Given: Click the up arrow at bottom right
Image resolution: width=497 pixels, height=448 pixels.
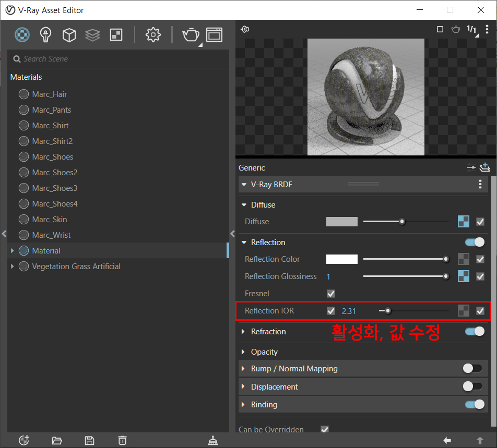Looking at the screenshot, I should (x=480, y=440).
